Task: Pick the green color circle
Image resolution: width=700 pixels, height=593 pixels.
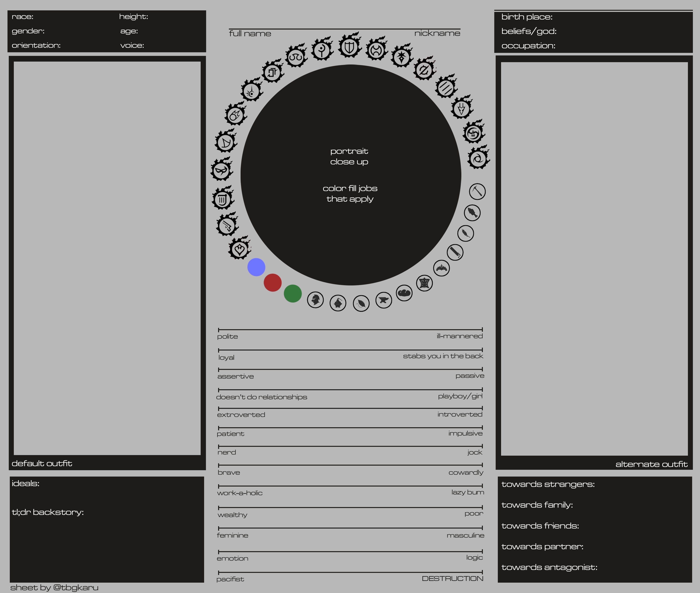Action: tap(293, 294)
